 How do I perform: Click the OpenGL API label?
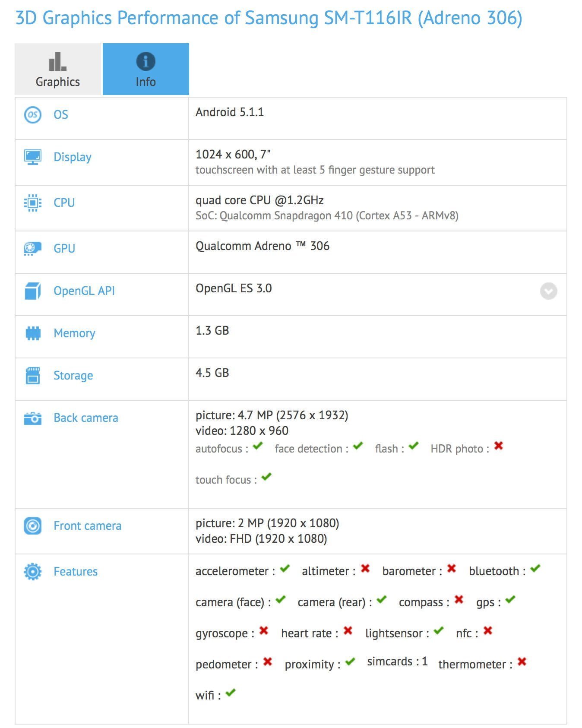(x=84, y=291)
